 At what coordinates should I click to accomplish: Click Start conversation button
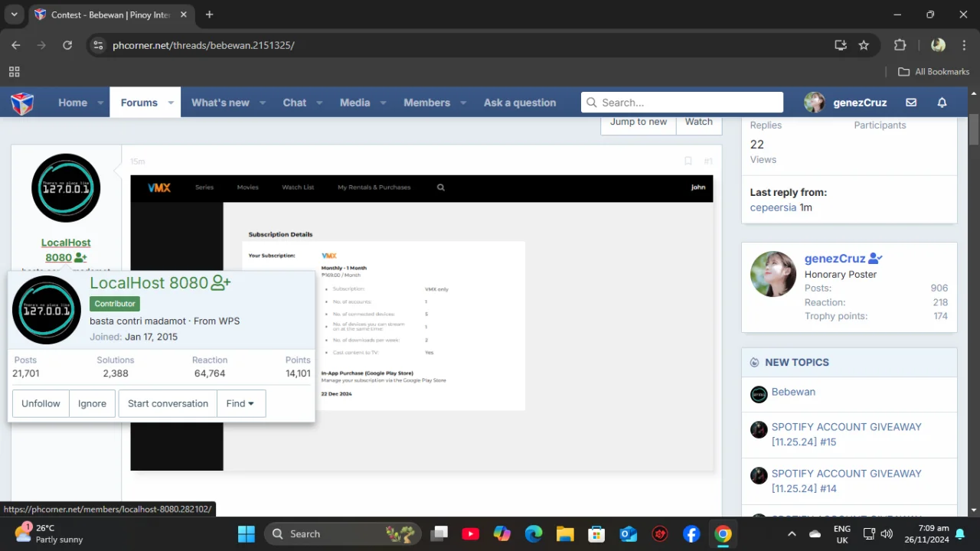tap(168, 403)
